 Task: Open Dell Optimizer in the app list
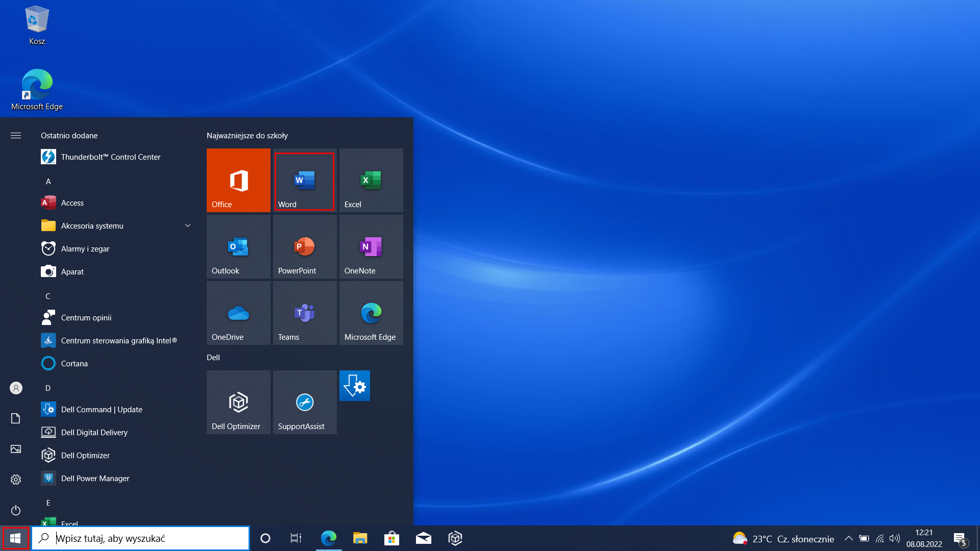click(x=117, y=455)
